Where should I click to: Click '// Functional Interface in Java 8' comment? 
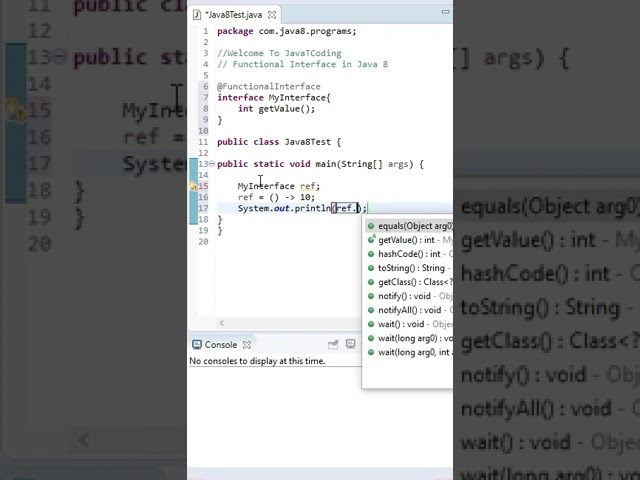(302, 64)
